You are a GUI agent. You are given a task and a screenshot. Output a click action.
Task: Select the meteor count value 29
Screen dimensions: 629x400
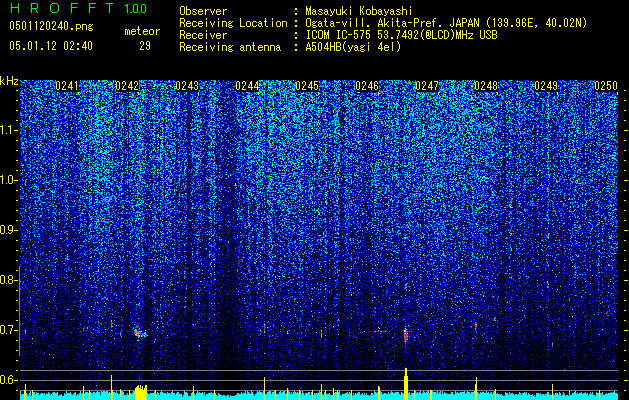(x=145, y=46)
